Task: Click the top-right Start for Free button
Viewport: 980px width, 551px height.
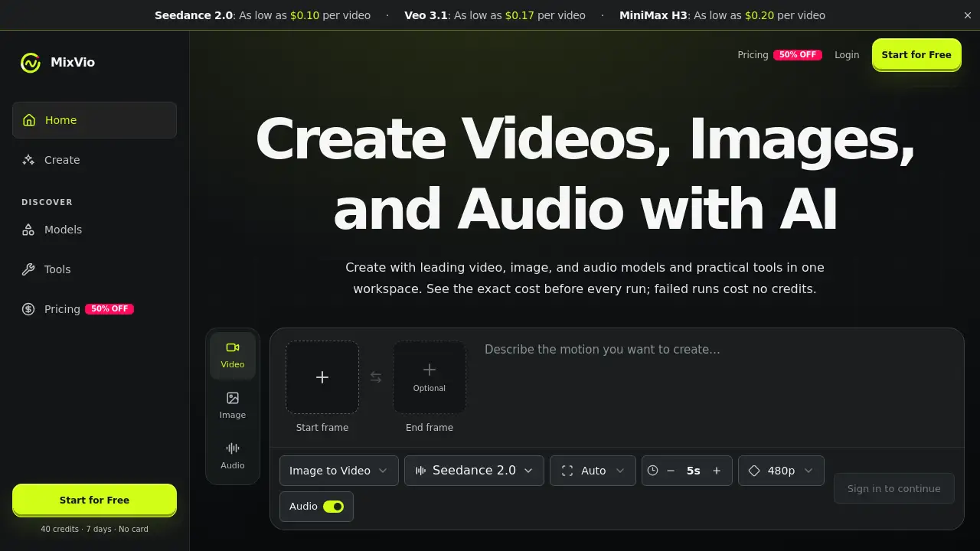Action: pyautogui.click(x=916, y=54)
